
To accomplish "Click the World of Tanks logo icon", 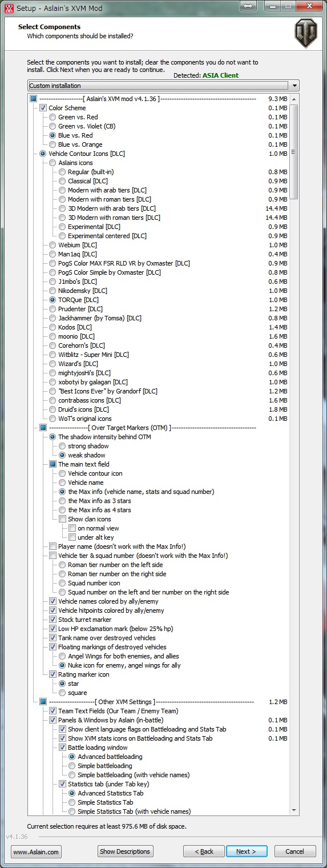I will pyautogui.click(x=306, y=33).
